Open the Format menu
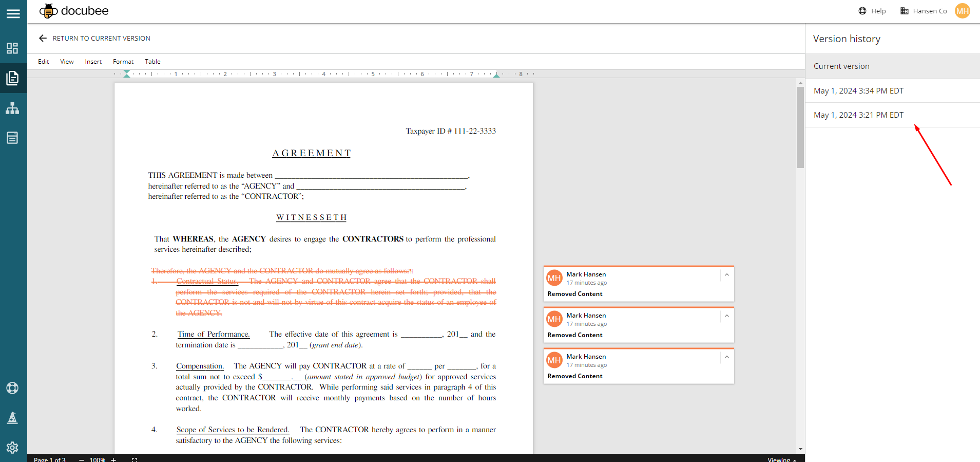 [123, 62]
